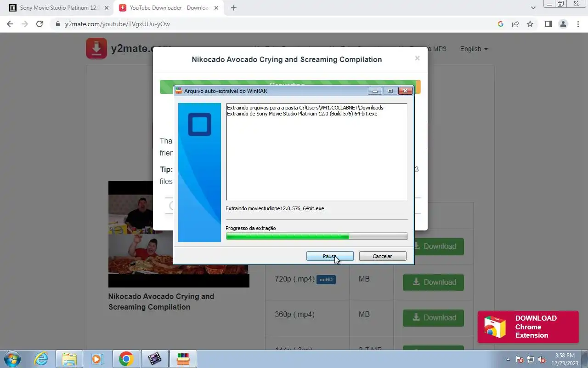Open the tab search dropdown in Chrome
Image resolution: width=588 pixels, height=368 pixels.
pyautogui.click(x=533, y=8)
